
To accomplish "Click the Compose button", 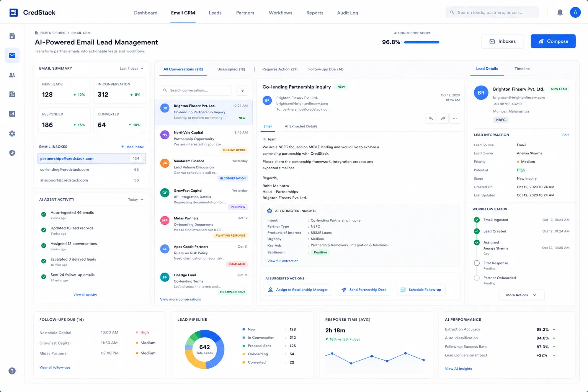I will pos(553,41).
